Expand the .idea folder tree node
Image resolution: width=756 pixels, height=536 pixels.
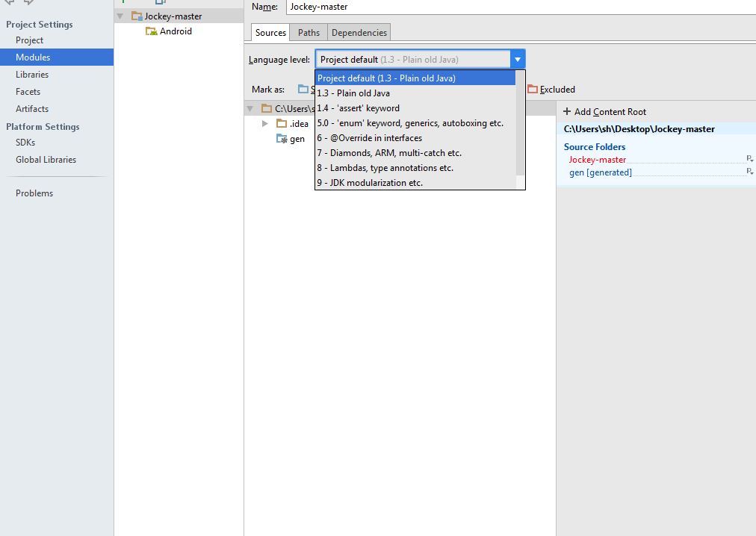click(x=264, y=123)
